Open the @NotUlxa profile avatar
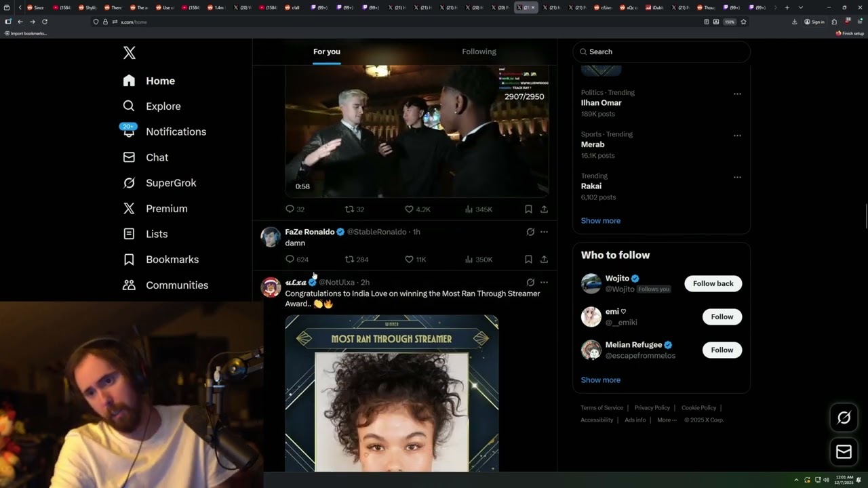Image resolution: width=868 pixels, height=488 pixels. coord(271,287)
